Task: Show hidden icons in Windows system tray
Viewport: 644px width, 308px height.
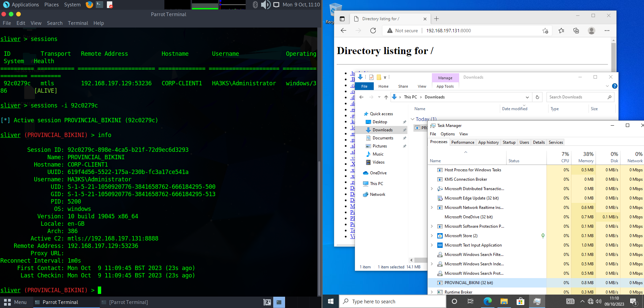Action: point(582,302)
